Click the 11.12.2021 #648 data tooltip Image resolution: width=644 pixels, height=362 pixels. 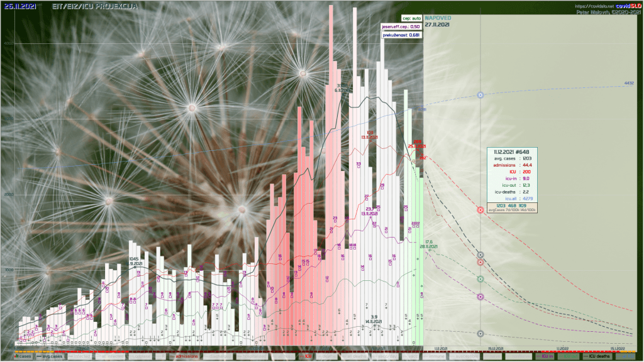click(x=514, y=152)
